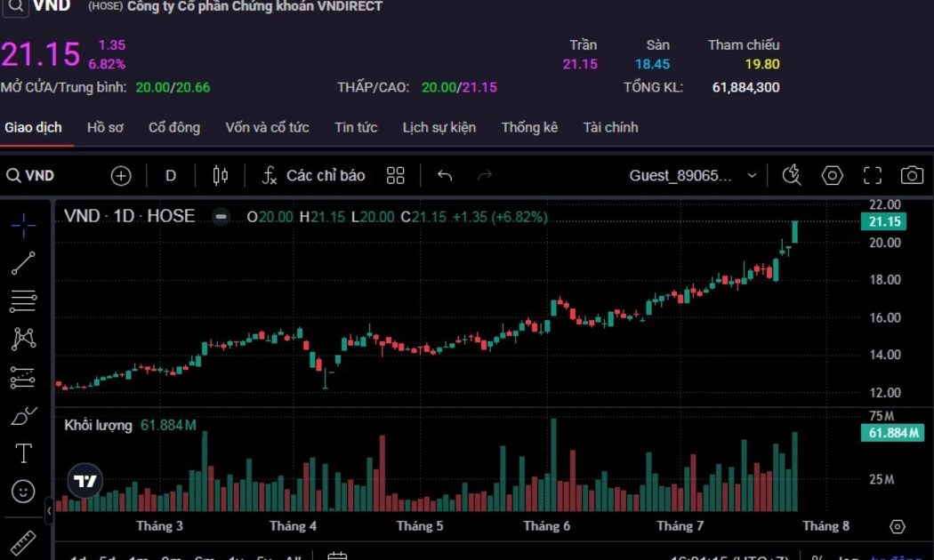The width and height of the screenshot is (934, 560).
Task: Pick the text annotation tool
Action: 24,453
